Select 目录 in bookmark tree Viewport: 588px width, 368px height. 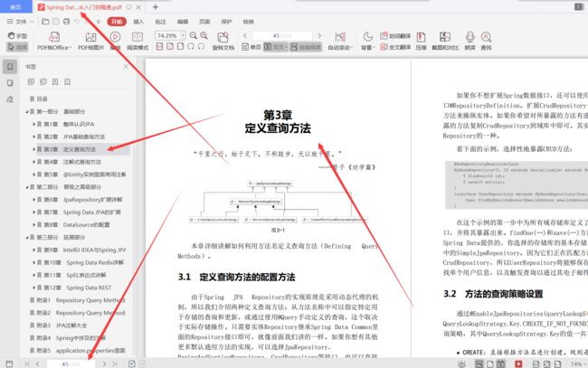[x=39, y=99]
